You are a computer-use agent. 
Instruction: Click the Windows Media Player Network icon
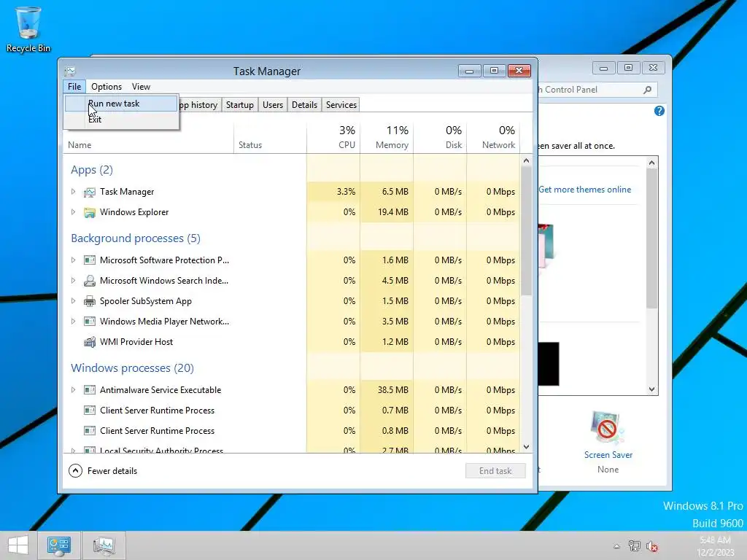coord(90,322)
